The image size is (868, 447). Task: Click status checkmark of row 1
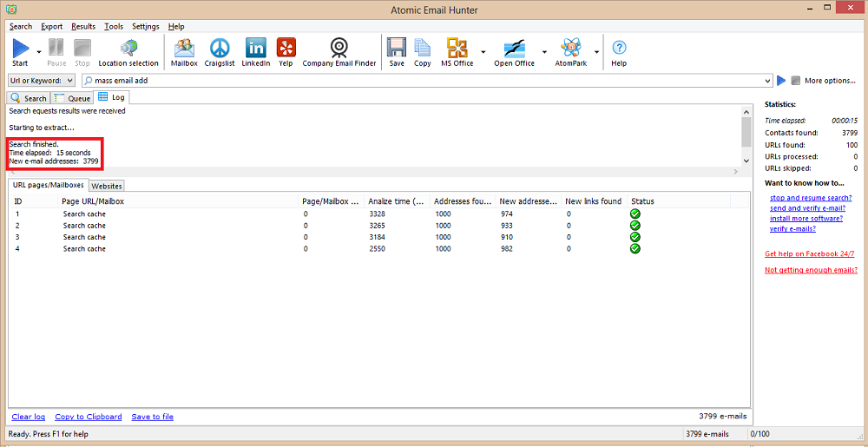click(635, 214)
